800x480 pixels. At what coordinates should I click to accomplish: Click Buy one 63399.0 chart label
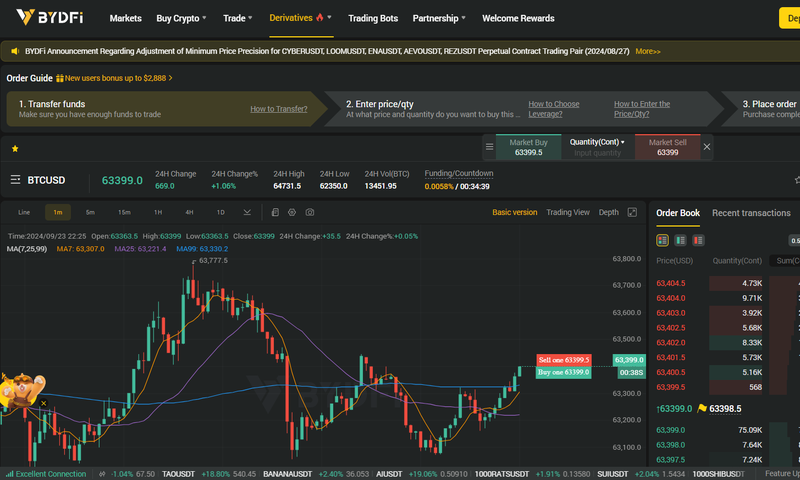[564, 372]
